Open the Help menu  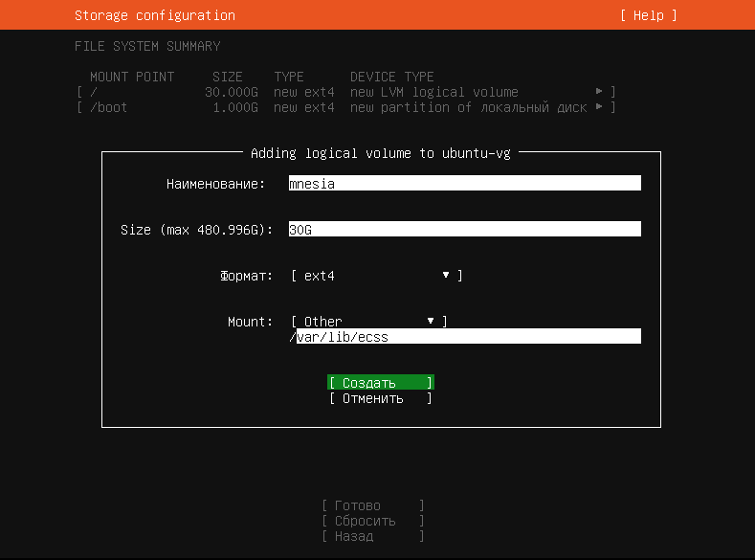pyautogui.click(x=648, y=15)
